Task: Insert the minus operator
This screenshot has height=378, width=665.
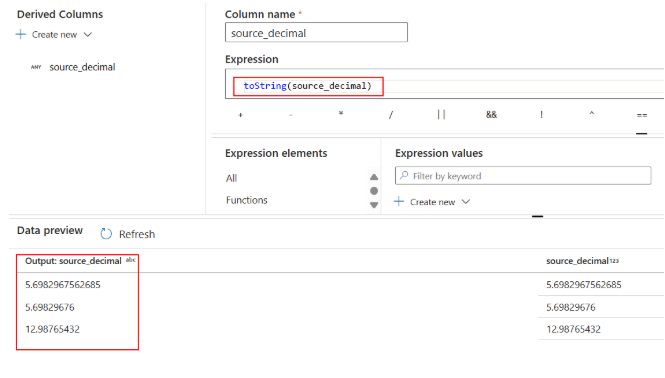Action: coord(291,115)
